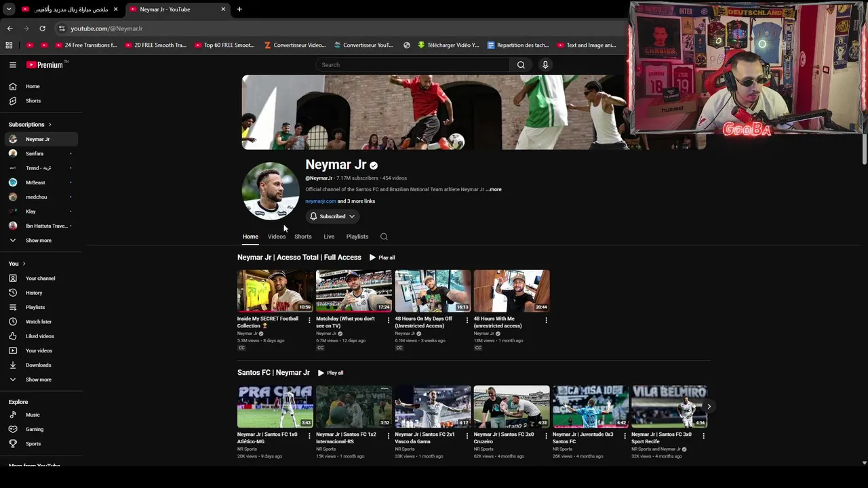Go back with browser back arrow
Viewport: 868px width, 488px height.
(9, 28)
